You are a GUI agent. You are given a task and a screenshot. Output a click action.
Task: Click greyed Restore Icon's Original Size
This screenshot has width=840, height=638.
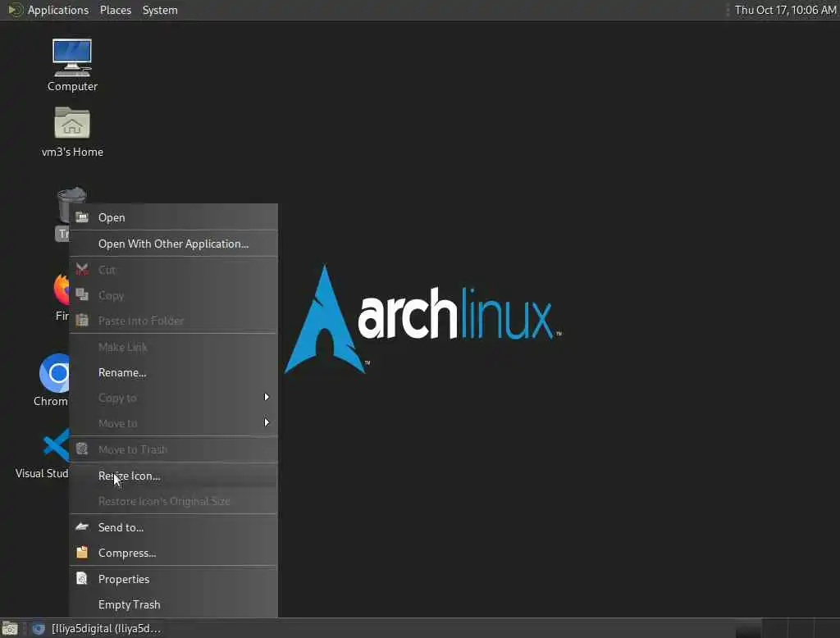coord(174,501)
